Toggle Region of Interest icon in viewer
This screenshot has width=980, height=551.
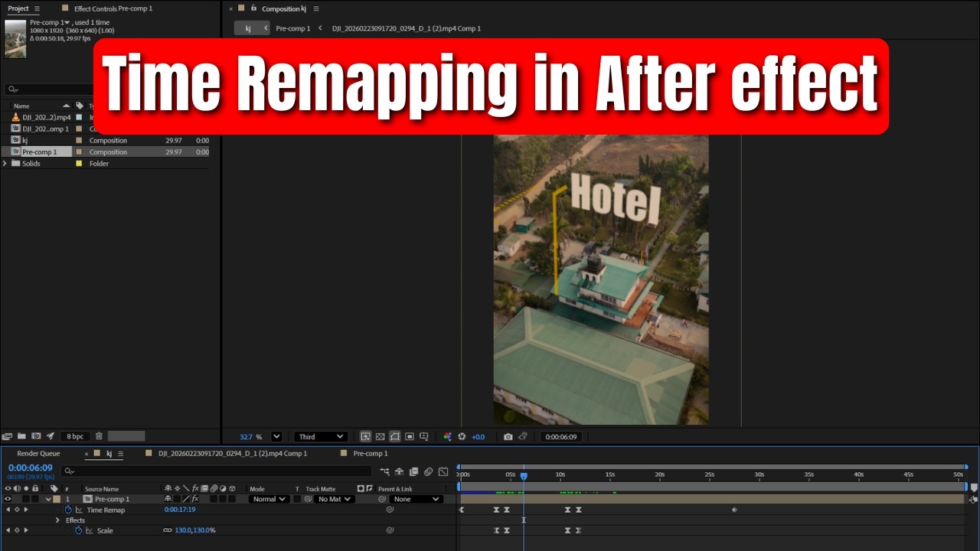[x=410, y=436]
